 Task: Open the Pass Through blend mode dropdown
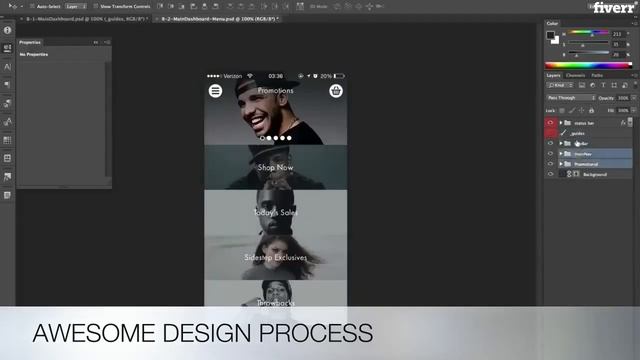click(x=571, y=98)
